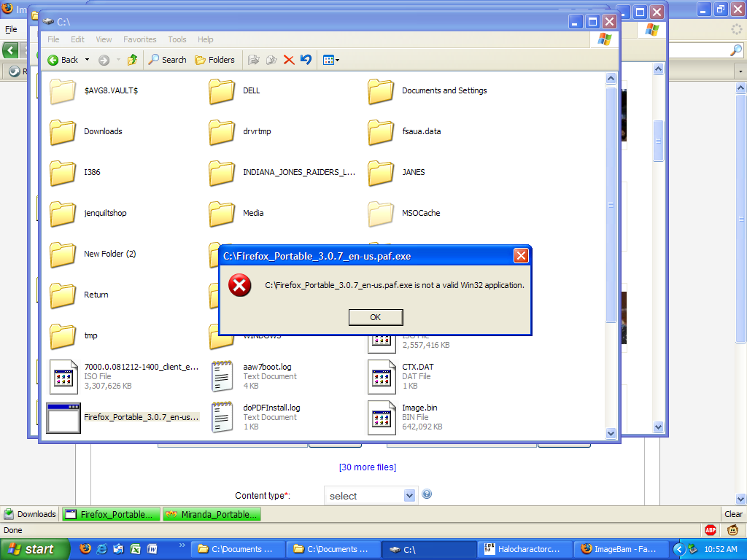Click Miranda_Portable item in downloads bar
747x560 pixels.
[x=212, y=514]
